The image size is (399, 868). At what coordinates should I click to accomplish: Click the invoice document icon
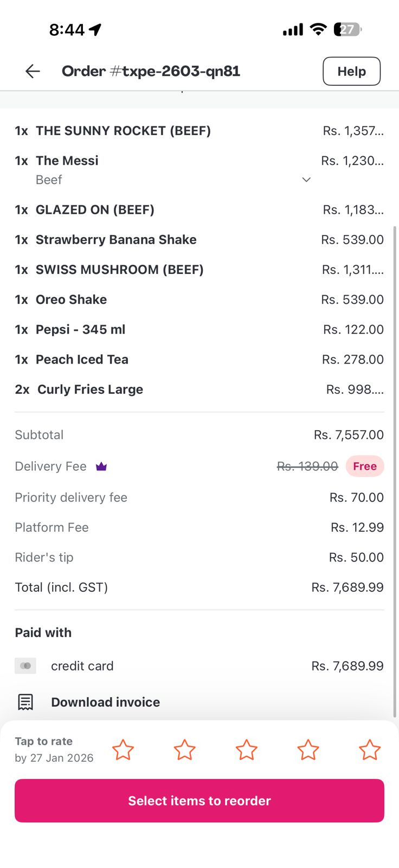pos(25,702)
